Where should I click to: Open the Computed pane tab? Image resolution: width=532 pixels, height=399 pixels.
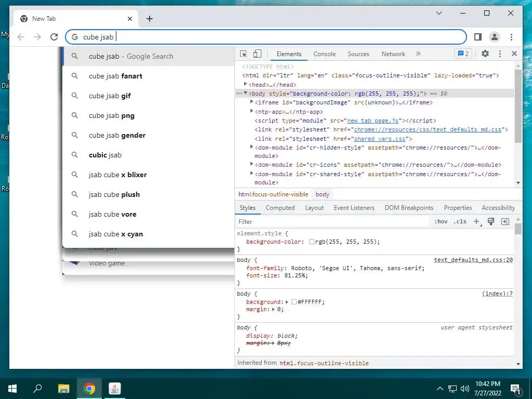coord(280,208)
